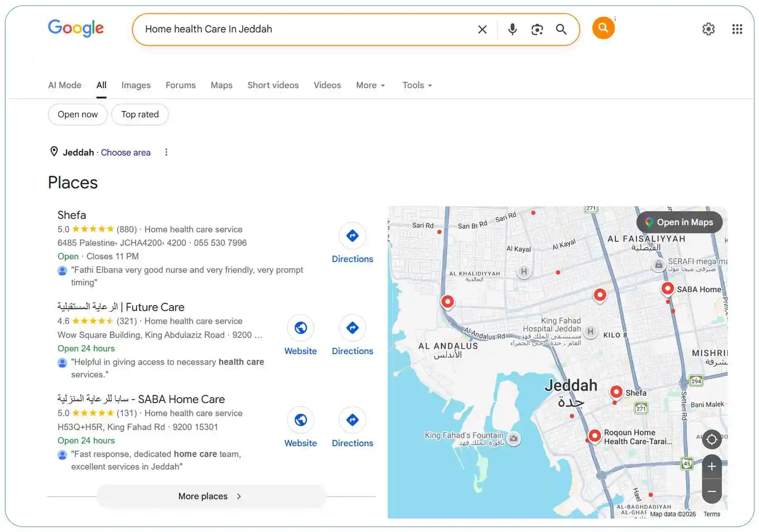Click the Choose area link
The width and height of the screenshot is (759, 532).
125,153
